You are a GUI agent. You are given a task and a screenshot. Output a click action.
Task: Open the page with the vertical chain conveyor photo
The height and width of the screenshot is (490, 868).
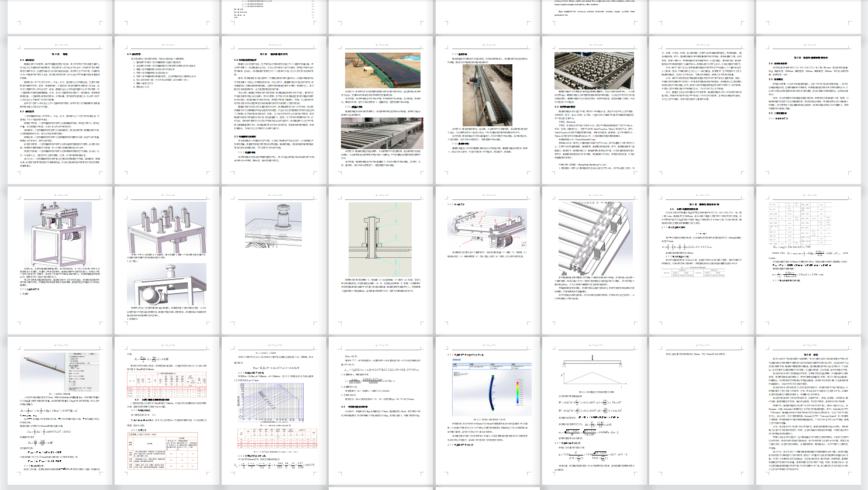489,109
